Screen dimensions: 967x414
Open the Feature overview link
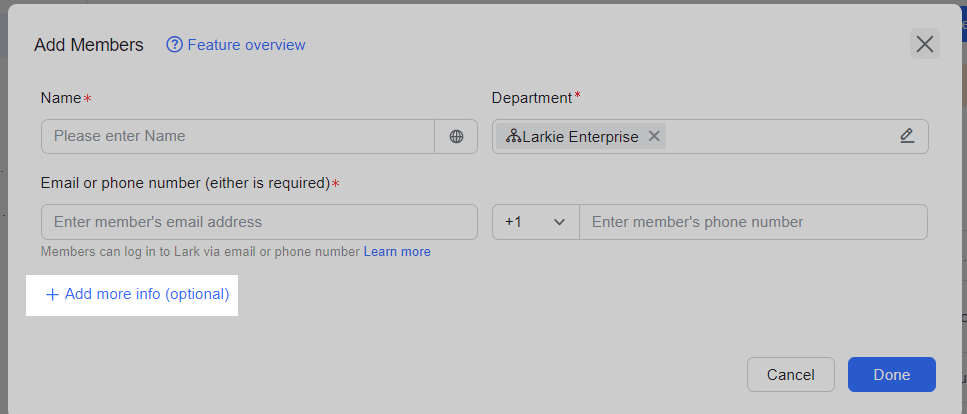tap(246, 45)
